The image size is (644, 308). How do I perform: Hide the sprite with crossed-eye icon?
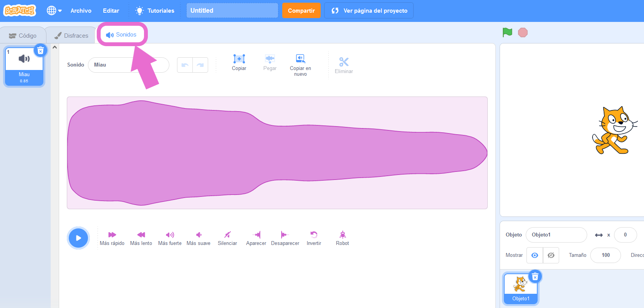[x=551, y=255]
